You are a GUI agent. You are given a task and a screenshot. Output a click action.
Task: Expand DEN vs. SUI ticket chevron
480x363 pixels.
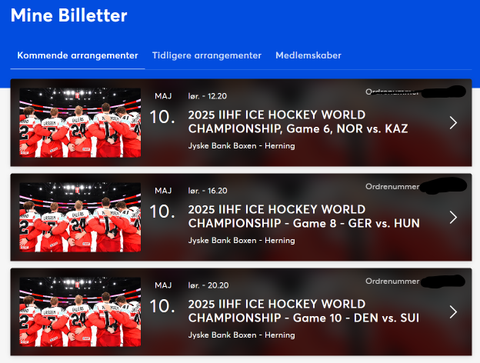[x=453, y=312]
